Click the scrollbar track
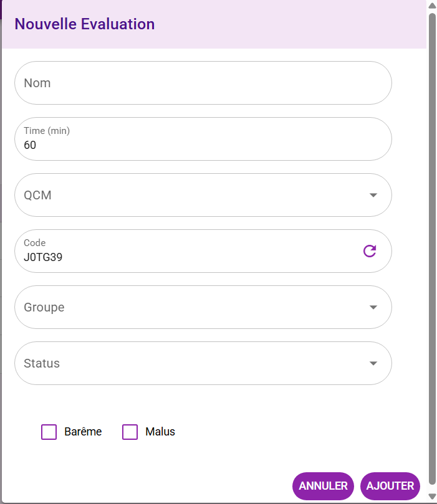Viewport: 437px width, 504px height. (431, 249)
